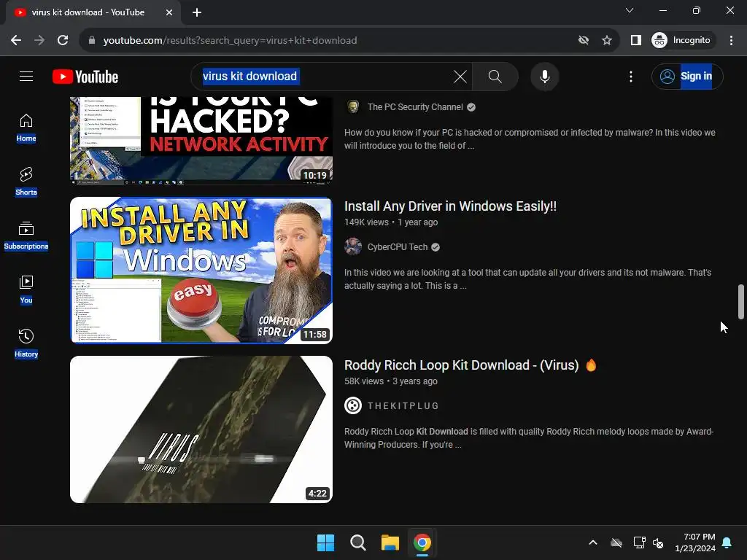Click the Sign in button
Viewport: 747px width, 560px height.
pyautogui.click(x=687, y=76)
